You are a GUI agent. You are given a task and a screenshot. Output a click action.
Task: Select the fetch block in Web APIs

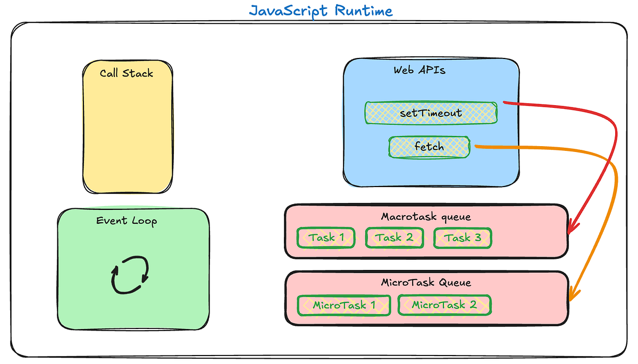(429, 147)
